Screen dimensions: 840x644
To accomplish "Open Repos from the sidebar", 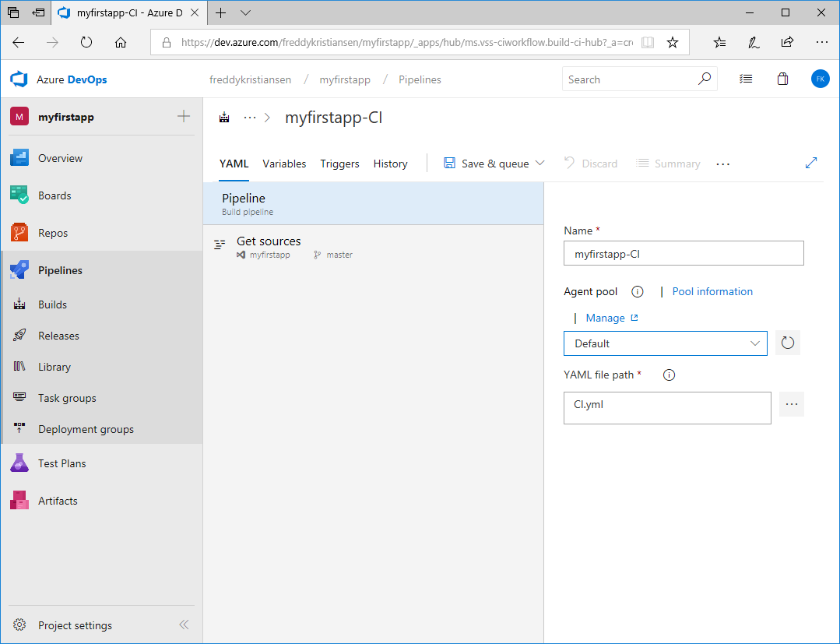I will [x=53, y=233].
